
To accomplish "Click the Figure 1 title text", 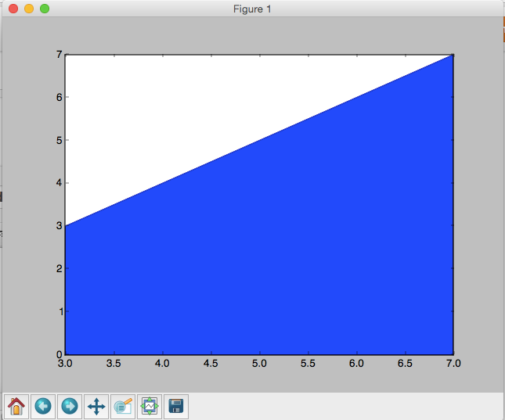I will (252, 9).
